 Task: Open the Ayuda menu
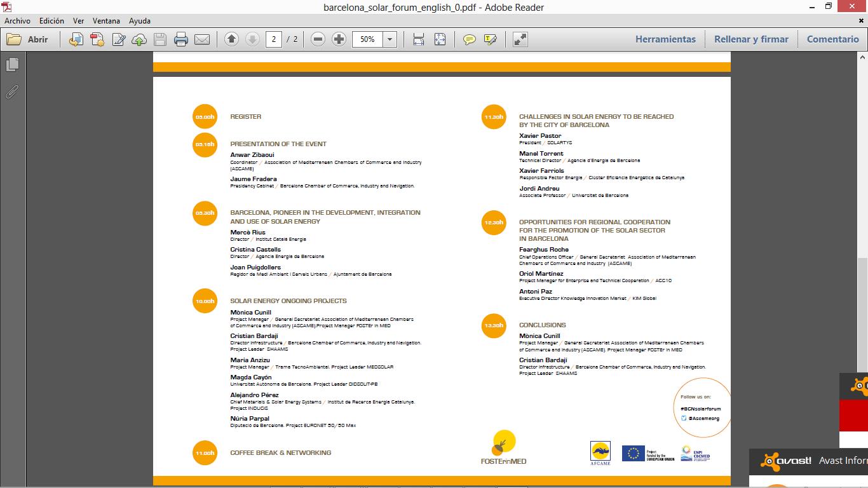coord(140,21)
